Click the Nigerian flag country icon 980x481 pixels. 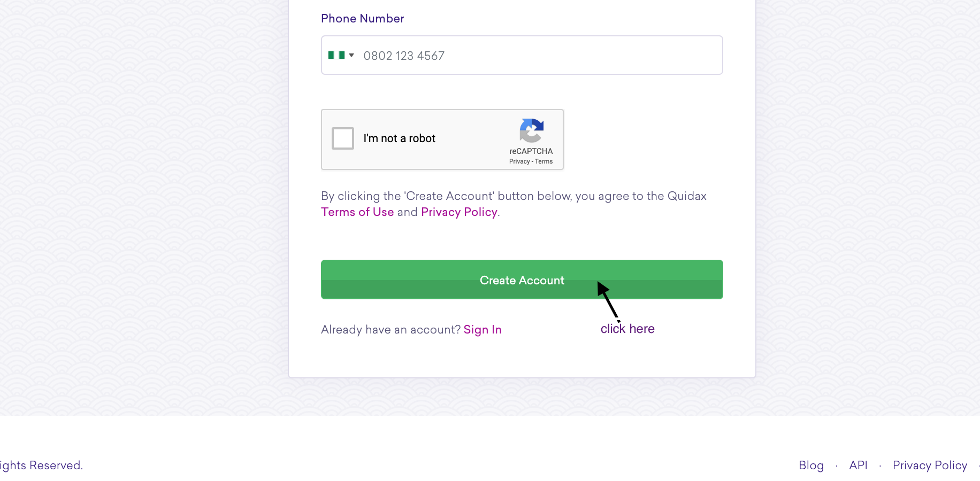[x=336, y=55]
